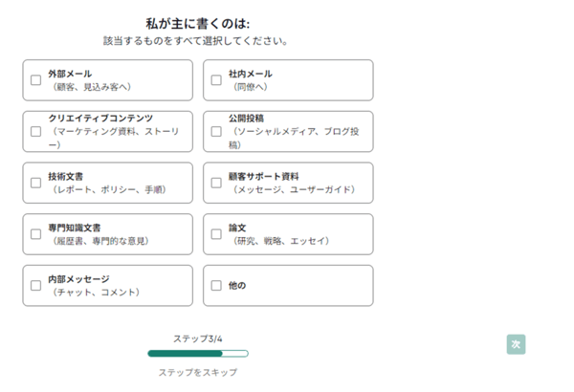Screen dimensions: 574x392
Task: Click the 該当するものをすべて選択してください subtitle
Action: pyautogui.click(x=196, y=40)
